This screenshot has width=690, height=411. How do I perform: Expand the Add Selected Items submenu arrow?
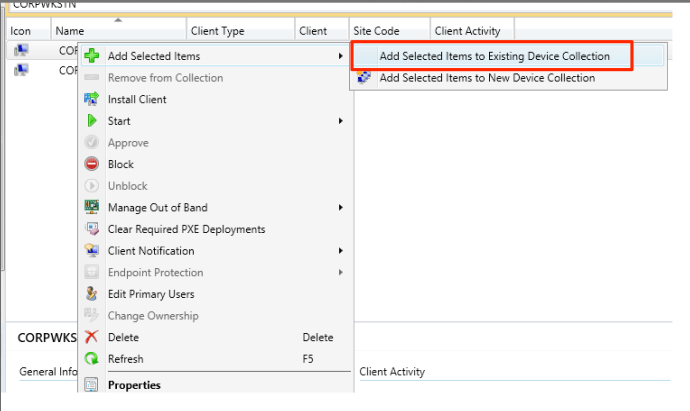point(341,56)
